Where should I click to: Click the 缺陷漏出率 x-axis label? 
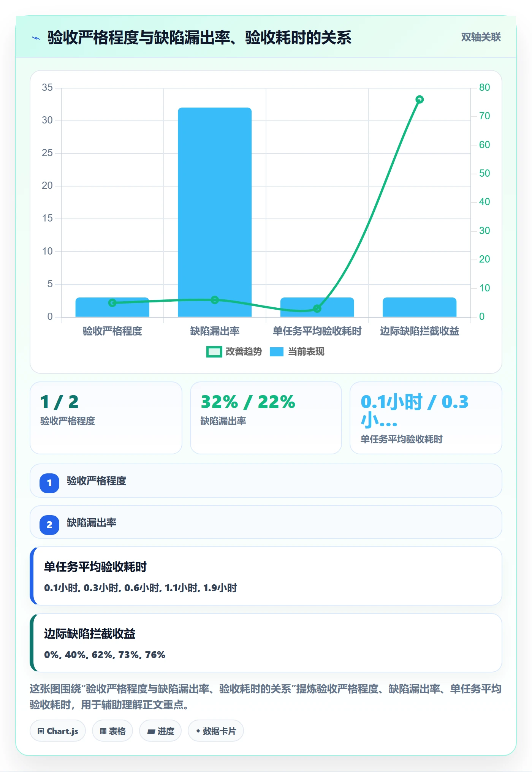coord(215,331)
